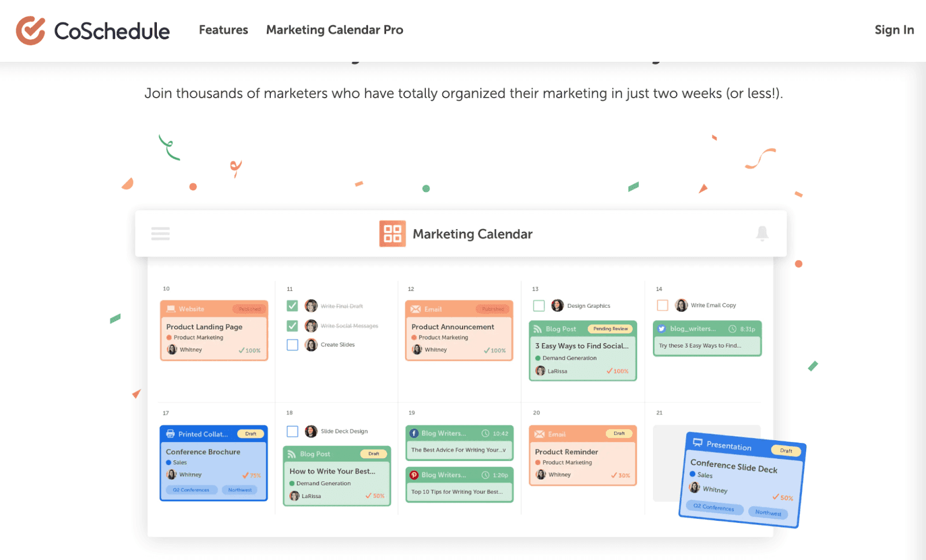Click the Website icon on Product Landing Page card
Screen dimensions: 926x560
click(171, 309)
